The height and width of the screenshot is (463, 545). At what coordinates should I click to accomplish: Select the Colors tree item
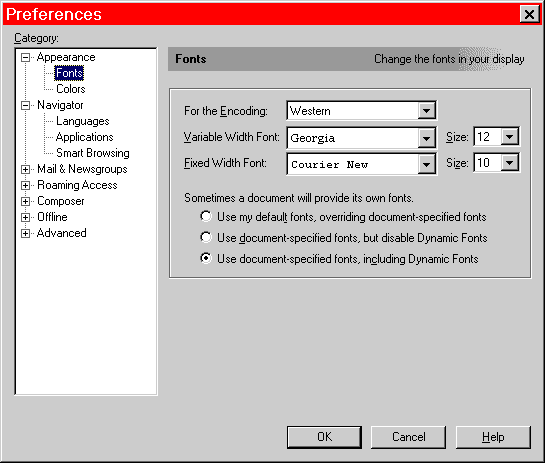tap(71, 89)
